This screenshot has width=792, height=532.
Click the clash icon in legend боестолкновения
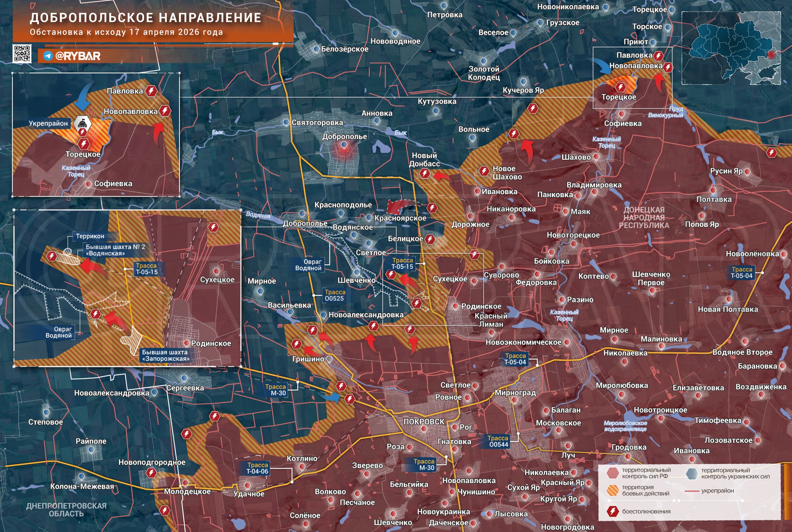pos(613,511)
